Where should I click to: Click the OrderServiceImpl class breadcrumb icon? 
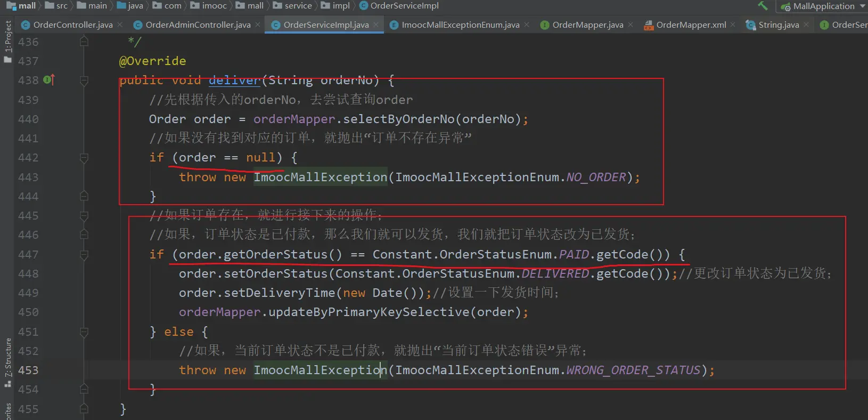click(x=364, y=6)
